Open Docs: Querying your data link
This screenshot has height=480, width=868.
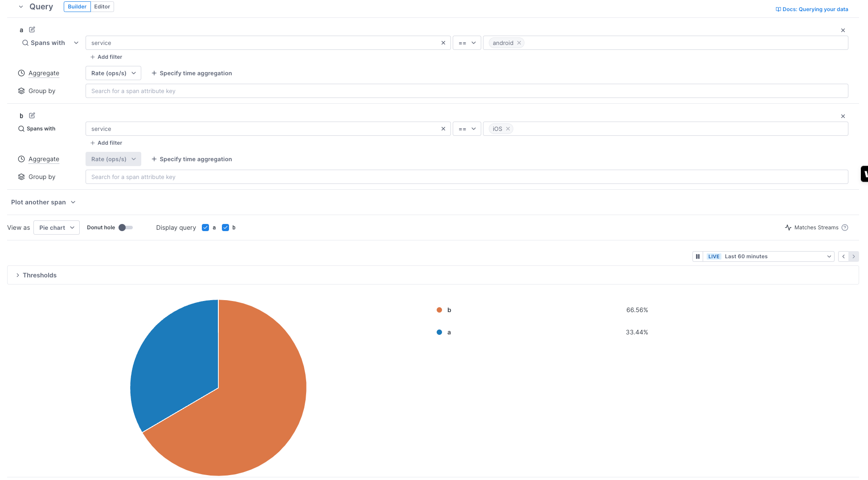[x=812, y=9]
